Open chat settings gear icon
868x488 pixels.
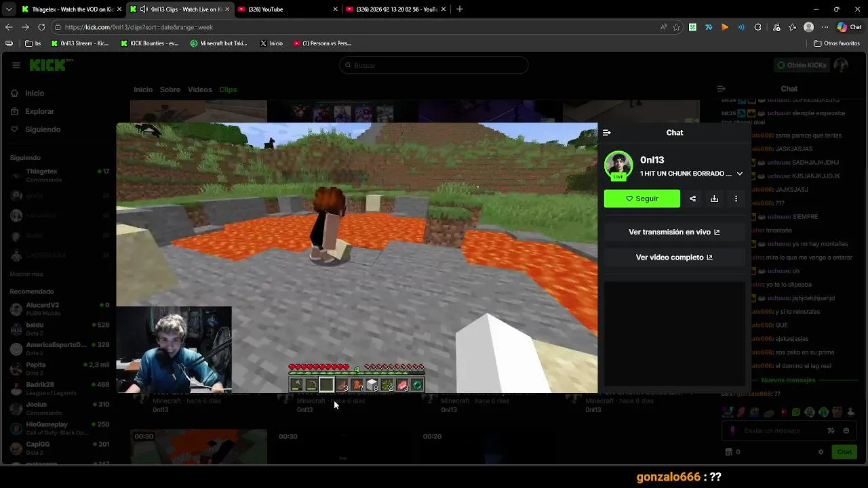click(x=821, y=452)
